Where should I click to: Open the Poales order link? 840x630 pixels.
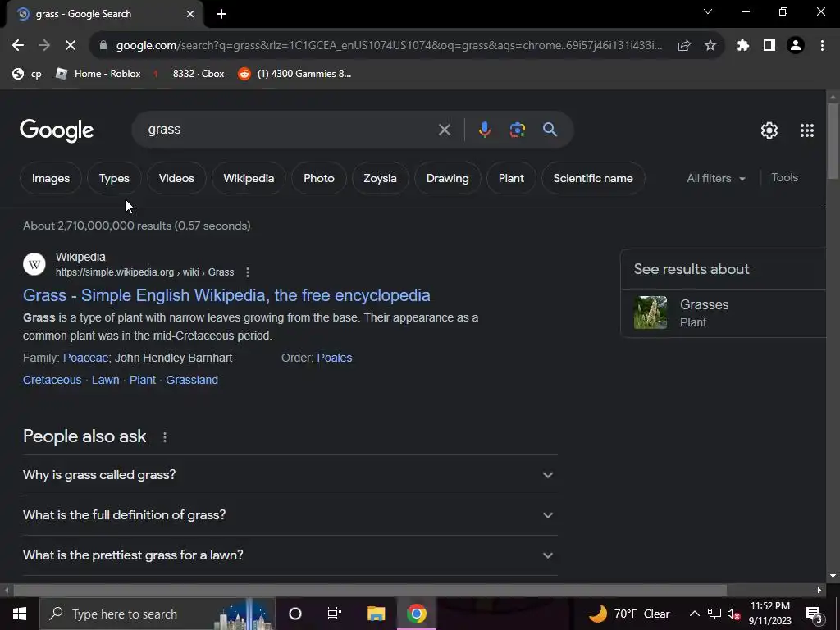(335, 358)
